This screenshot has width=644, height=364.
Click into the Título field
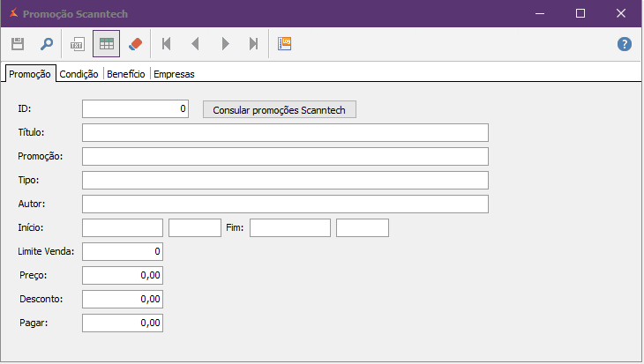(x=285, y=132)
